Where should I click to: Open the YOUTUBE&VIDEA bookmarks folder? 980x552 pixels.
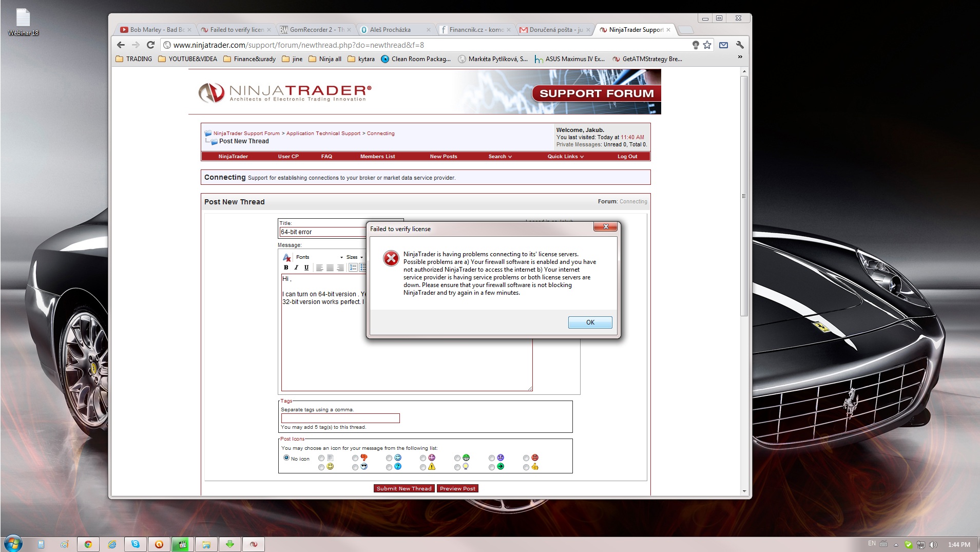tap(188, 59)
